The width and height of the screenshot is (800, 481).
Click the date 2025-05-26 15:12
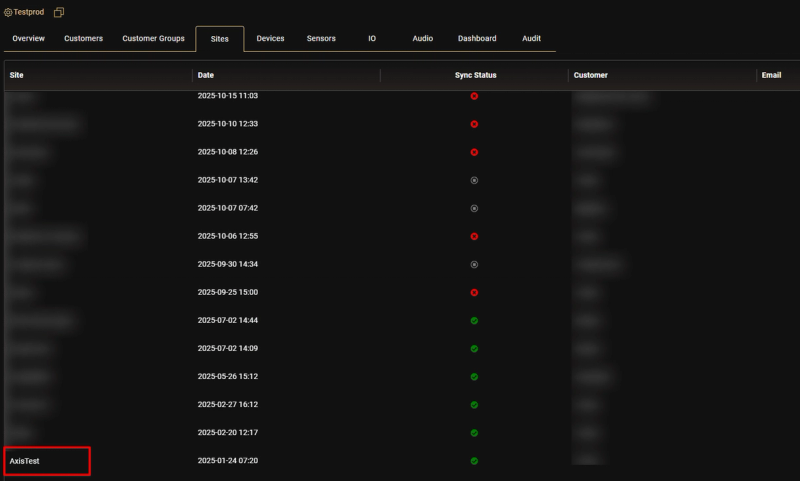(x=228, y=376)
